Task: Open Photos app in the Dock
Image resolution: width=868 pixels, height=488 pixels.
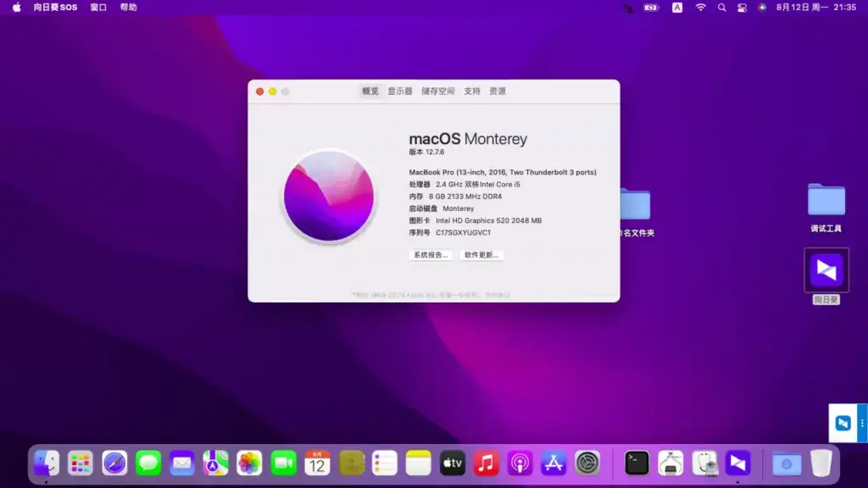Action: pyautogui.click(x=250, y=463)
